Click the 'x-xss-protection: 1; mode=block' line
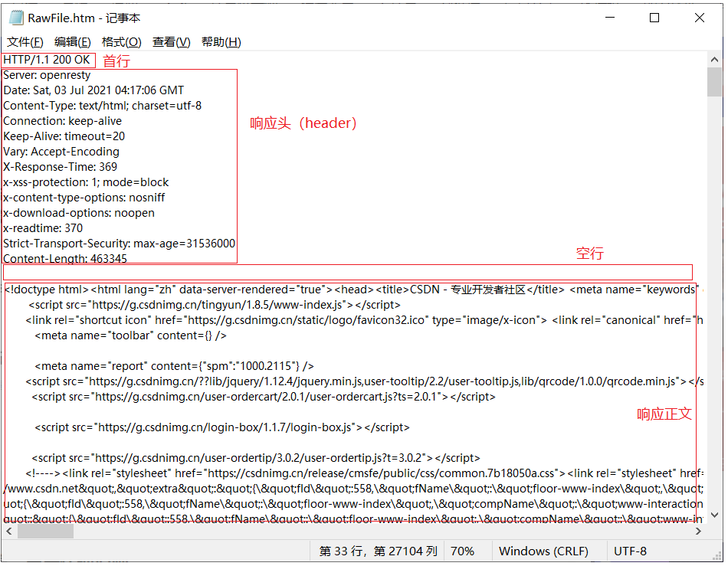This screenshot has height=566, width=728. (86, 182)
